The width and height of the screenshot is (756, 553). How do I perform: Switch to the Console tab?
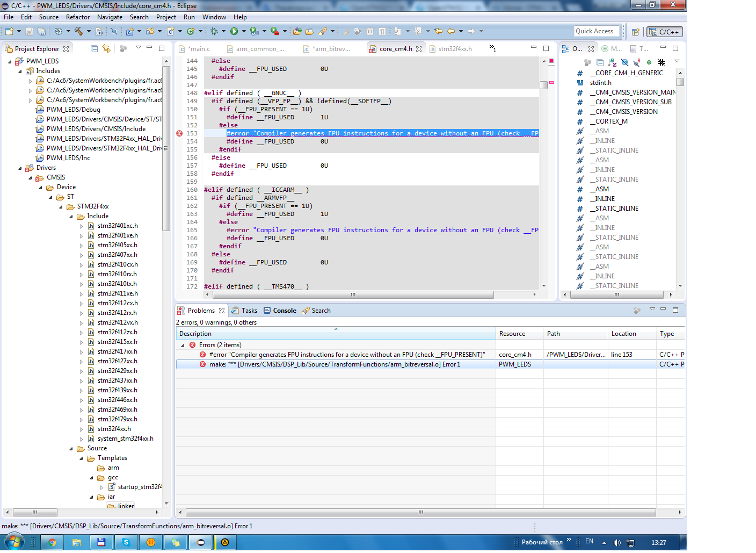pos(284,311)
